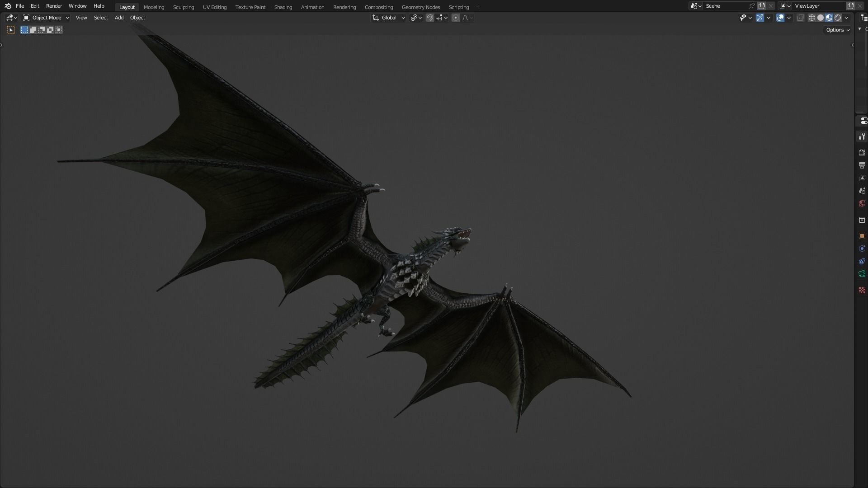Open the Edit menu
Viewport: 868px width, 488px height.
click(35, 6)
